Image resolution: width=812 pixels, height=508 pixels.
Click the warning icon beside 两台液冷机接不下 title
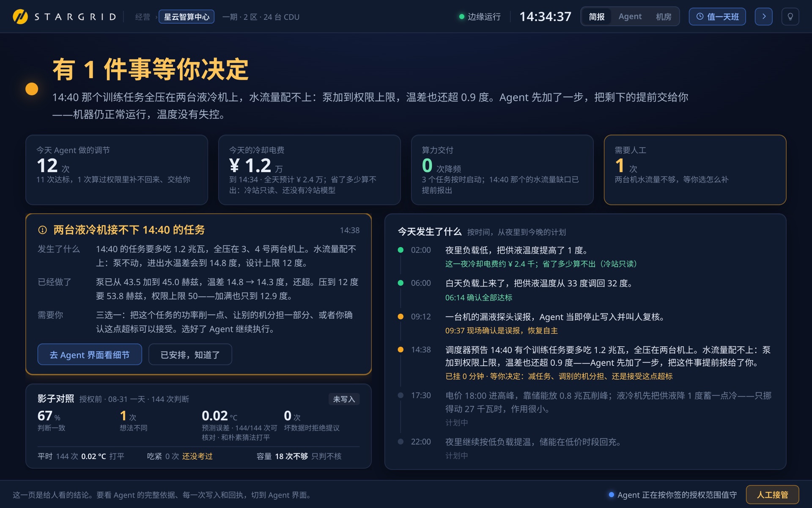(42, 230)
